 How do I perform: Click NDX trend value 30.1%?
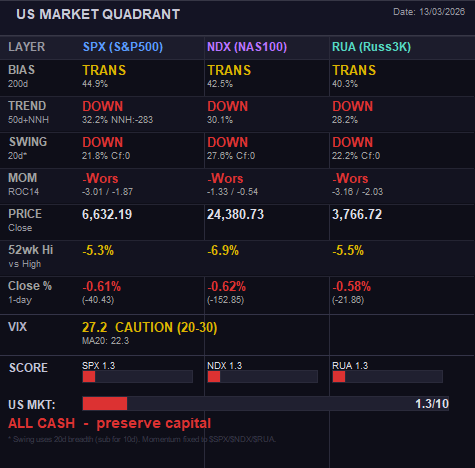click(220, 120)
